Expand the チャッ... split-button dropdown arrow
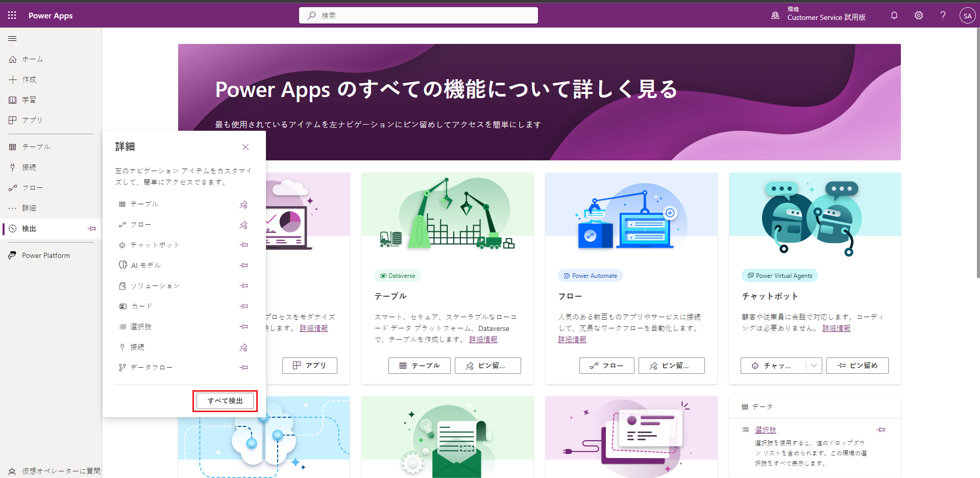The height and width of the screenshot is (478, 980). [814, 366]
